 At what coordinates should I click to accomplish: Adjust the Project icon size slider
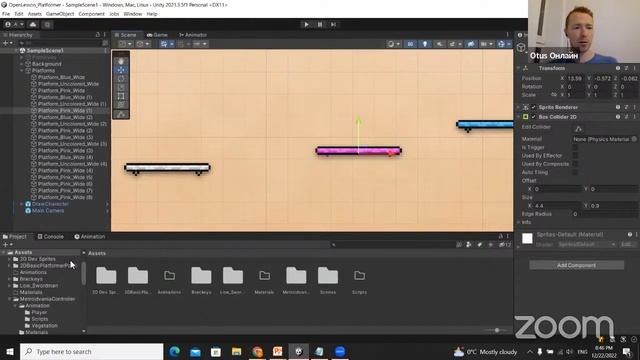[x=497, y=330]
